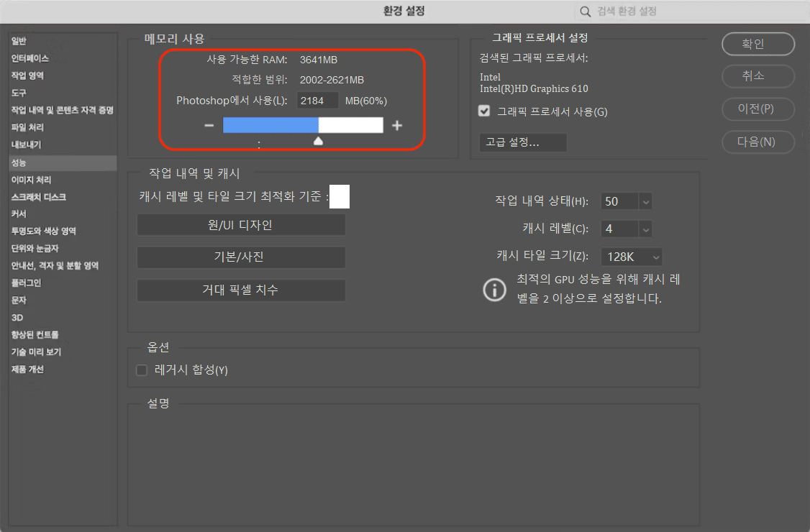
Task: Select 성능 category
Action: click(63, 162)
